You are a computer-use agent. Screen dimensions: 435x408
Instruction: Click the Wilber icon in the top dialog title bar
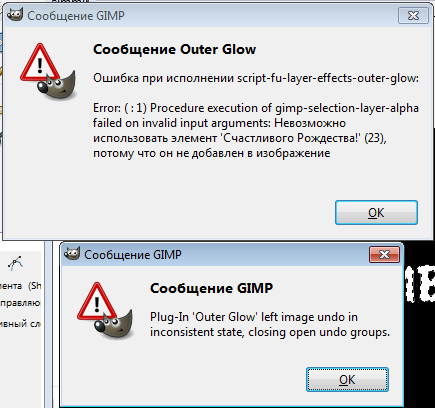click(15, 15)
